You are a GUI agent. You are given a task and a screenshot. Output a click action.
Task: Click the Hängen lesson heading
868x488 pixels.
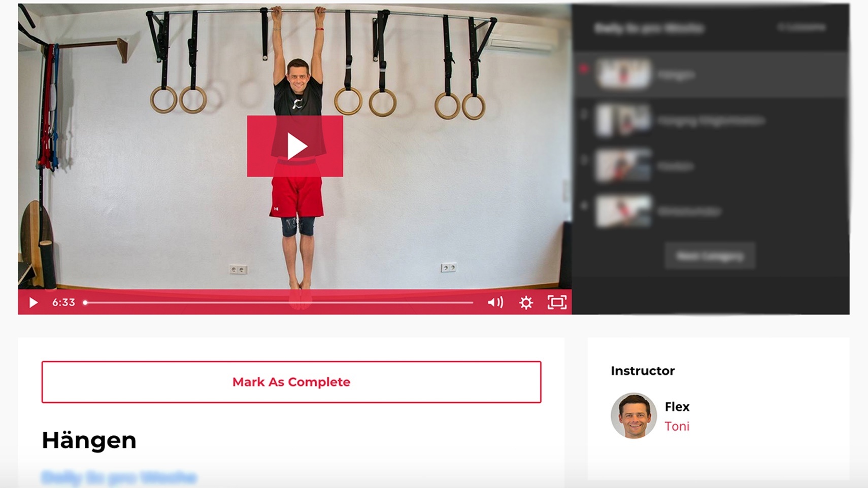pos(89,440)
